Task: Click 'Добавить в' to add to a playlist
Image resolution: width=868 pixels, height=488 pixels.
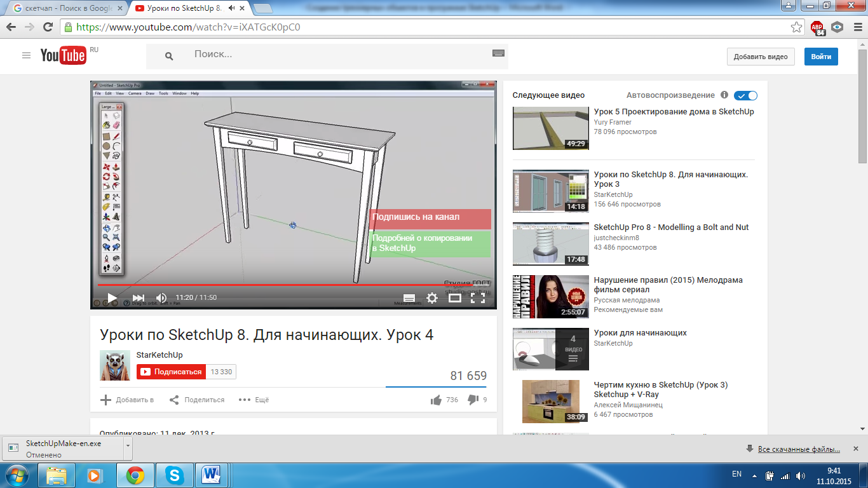Action: point(127,400)
